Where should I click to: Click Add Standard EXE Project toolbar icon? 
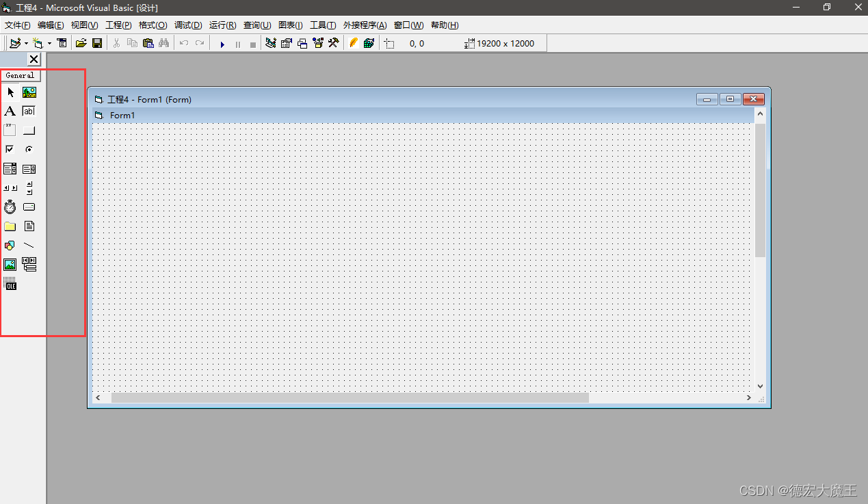(15, 43)
